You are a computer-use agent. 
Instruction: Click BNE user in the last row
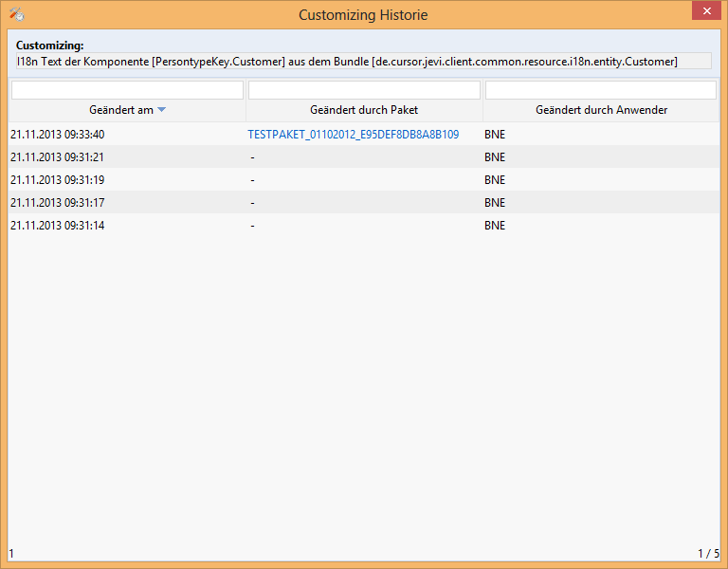[495, 226]
